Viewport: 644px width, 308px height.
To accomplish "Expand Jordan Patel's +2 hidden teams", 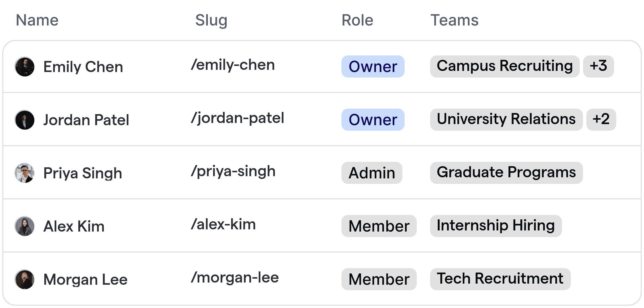I will coord(601,120).
